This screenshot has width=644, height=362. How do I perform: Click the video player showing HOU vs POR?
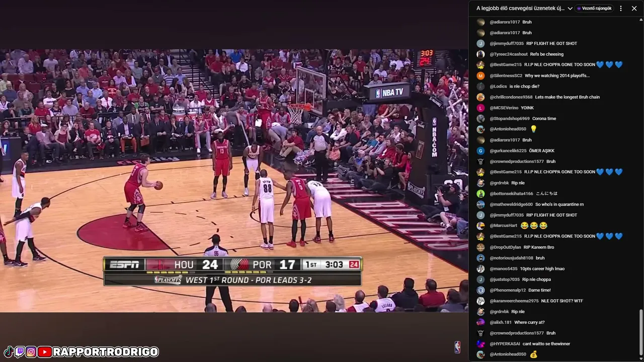click(234, 180)
